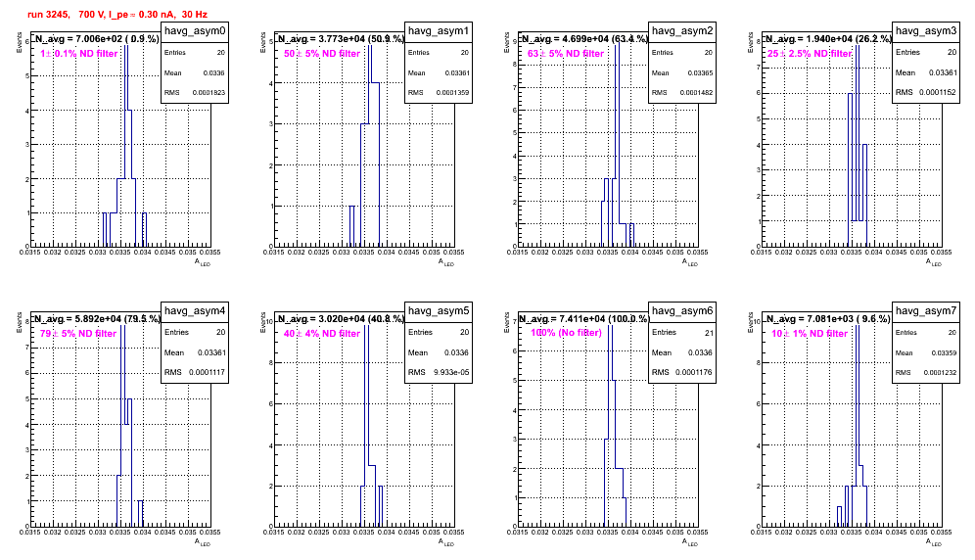Image resolution: width=975 pixels, height=560 pixels.
Task: Select the blue histogram in the no-filter plot
Action: 615,425
